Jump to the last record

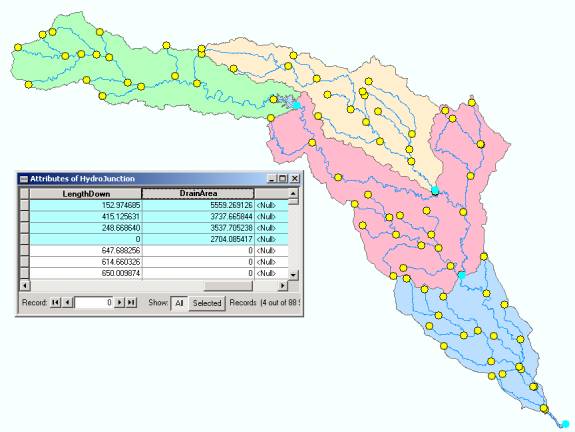click(x=131, y=303)
